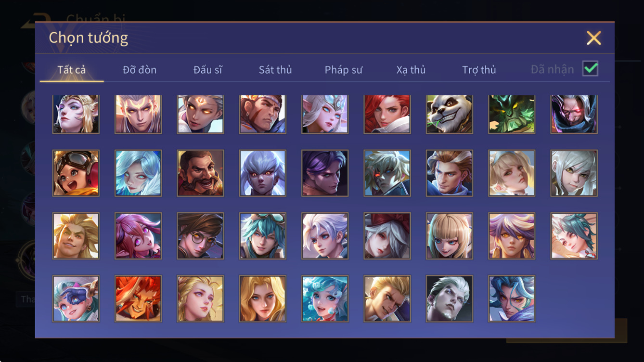Filter heroes by Xạ thủ

click(411, 70)
